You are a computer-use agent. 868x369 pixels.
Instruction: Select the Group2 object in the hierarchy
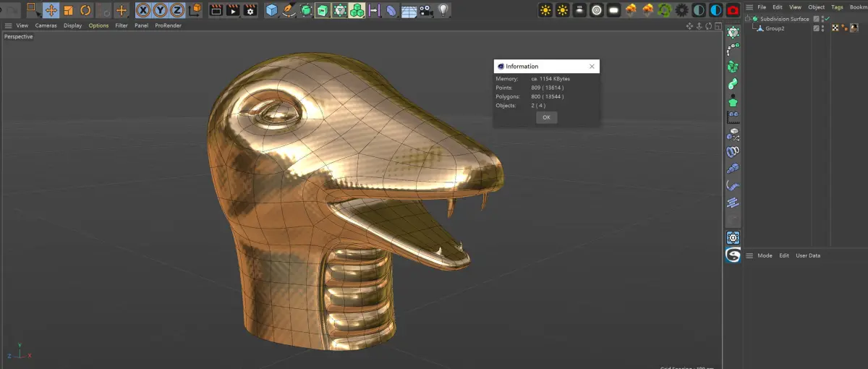[775, 28]
